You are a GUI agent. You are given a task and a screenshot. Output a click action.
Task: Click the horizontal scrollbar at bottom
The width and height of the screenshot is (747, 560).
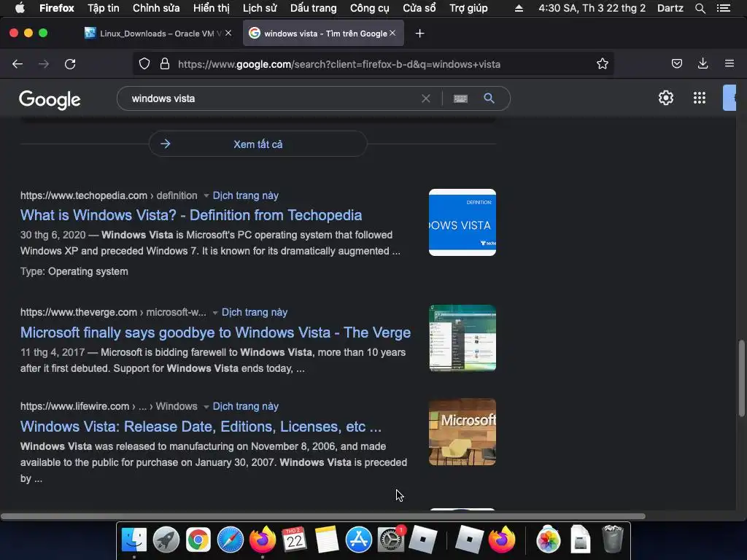click(x=323, y=516)
